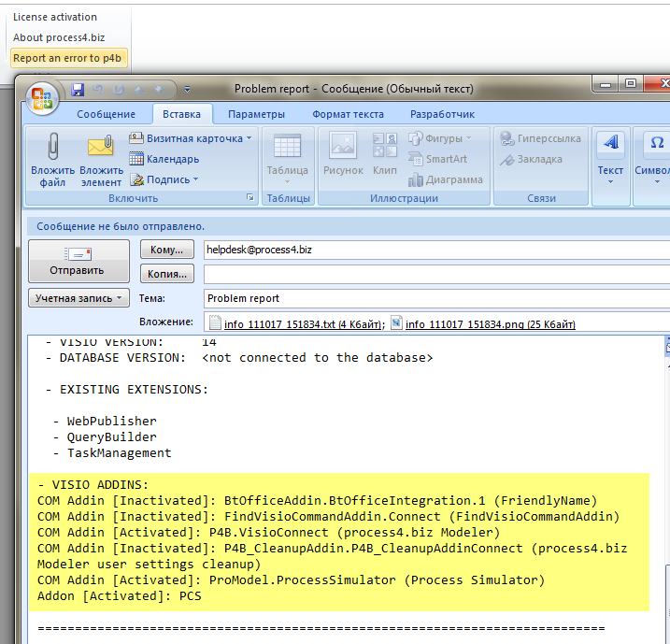Open the Текст ribbon group dropdown
670x644 pixels.
click(x=610, y=160)
